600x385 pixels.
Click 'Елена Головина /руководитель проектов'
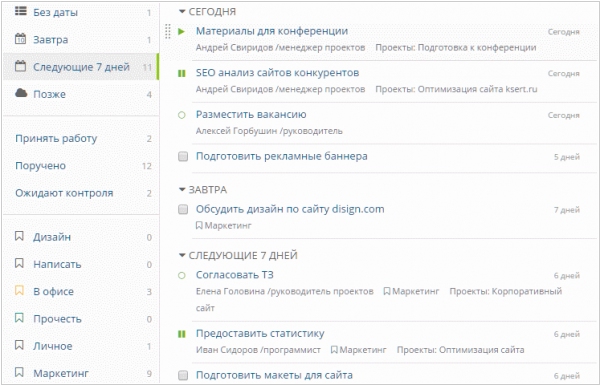tap(285, 291)
